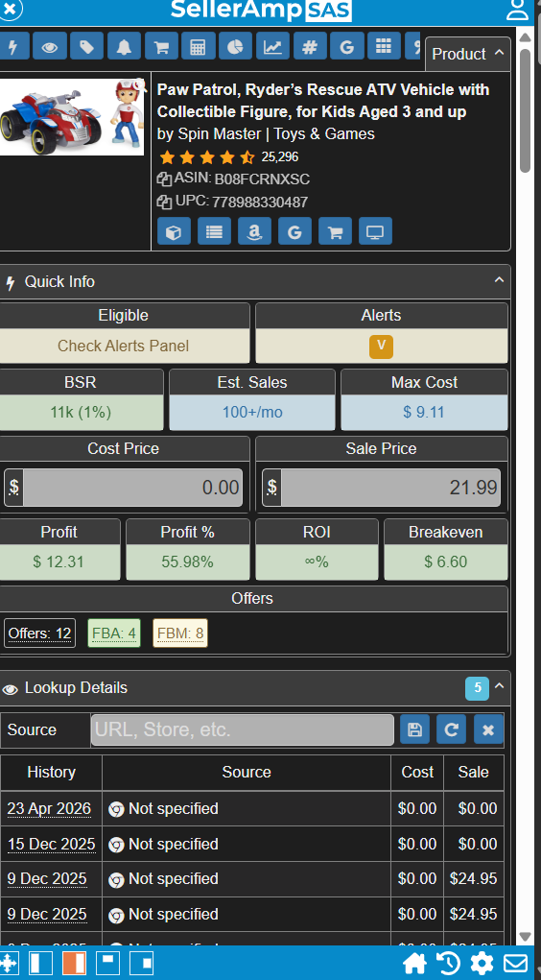
Task: Open the calculator toolbar icon
Action: (198, 46)
